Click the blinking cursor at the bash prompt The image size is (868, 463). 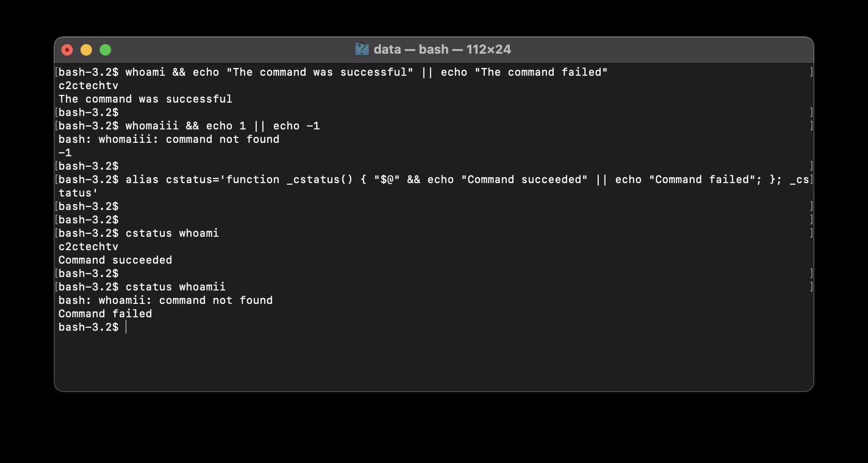pos(126,327)
